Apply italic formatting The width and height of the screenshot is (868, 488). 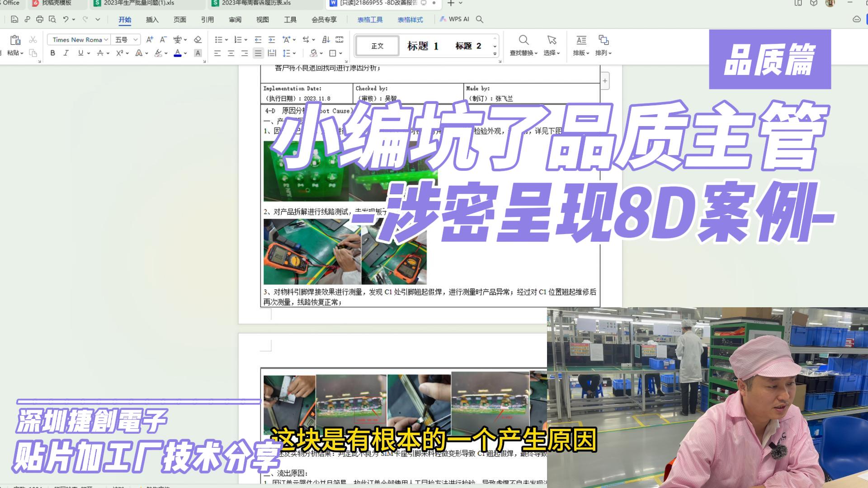coord(66,53)
